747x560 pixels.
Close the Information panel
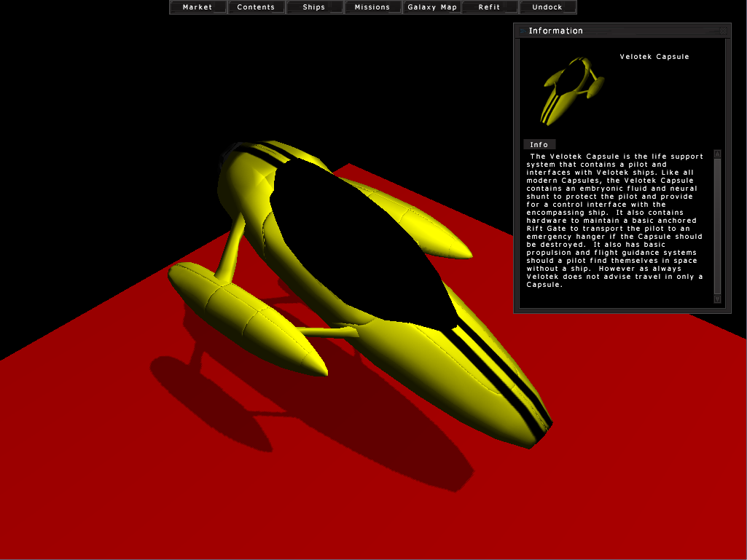point(723,31)
